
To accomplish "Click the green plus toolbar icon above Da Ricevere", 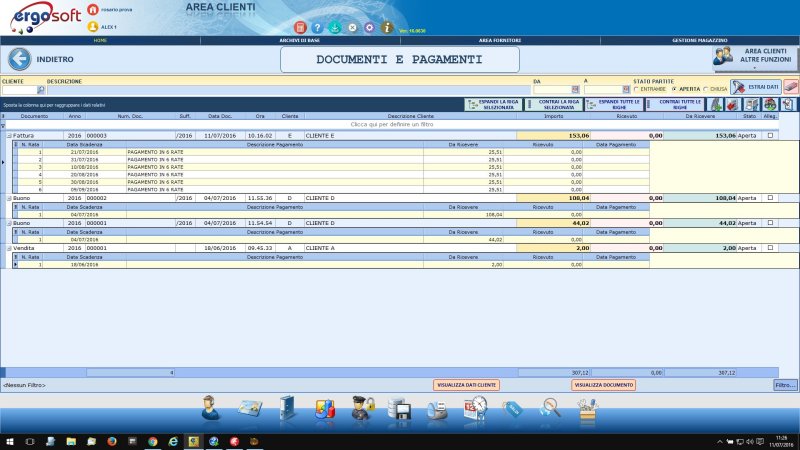I will point(716,105).
